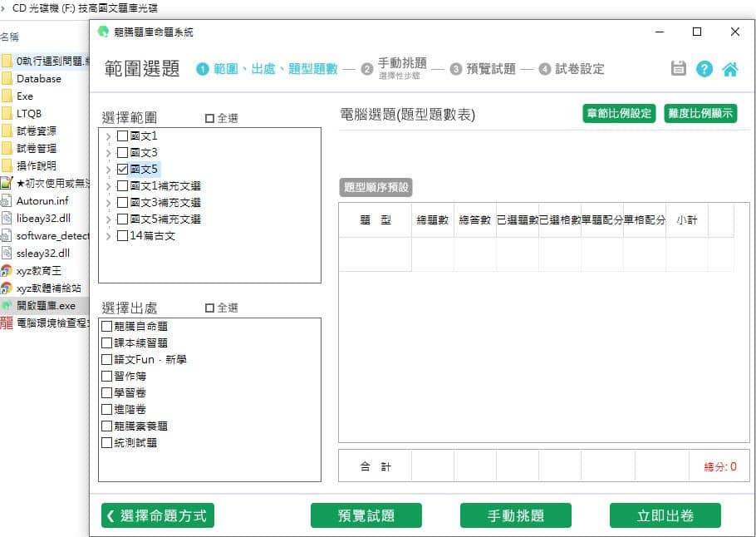Check the 14篇古文 checkbox
Viewport: 756px width, 537px height.
click(122, 235)
